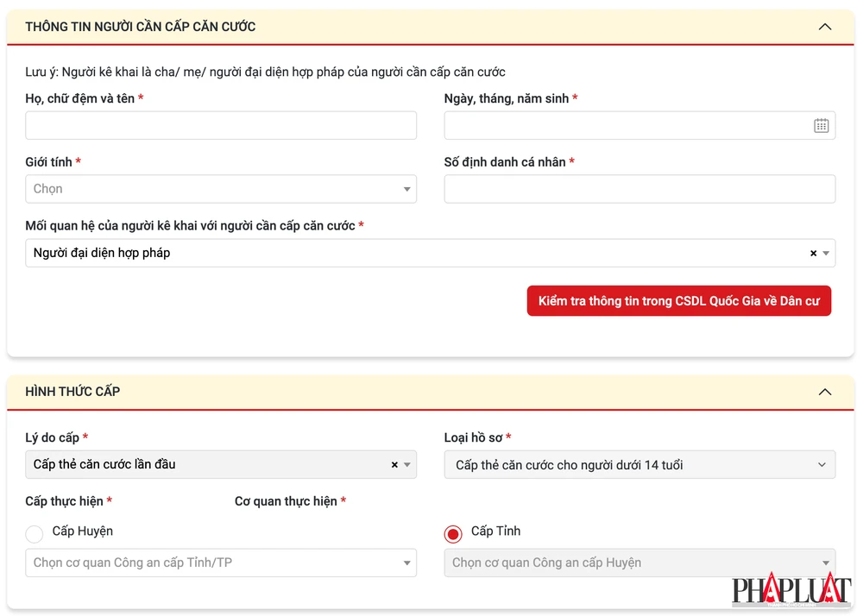The height and width of the screenshot is (616, 863).
Task: Click the PHAPLUAT logo watermark
Action: 791,589
